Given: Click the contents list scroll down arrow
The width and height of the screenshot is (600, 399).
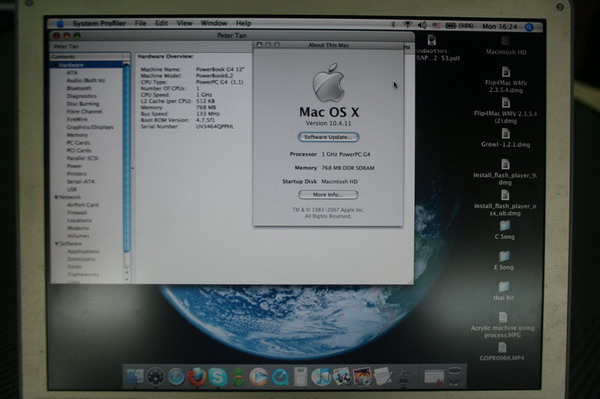Looking at the screenshot, I should coord(127,280).
